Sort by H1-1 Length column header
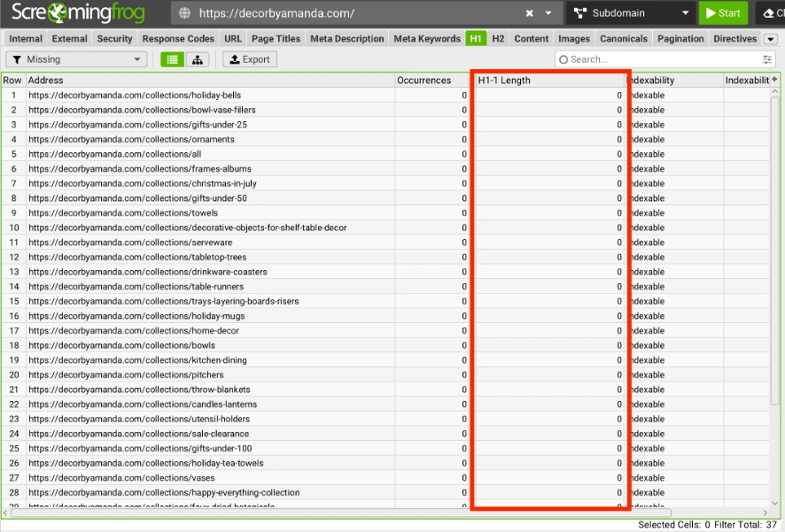The image size is (785, 532). (x=549, y=81)
